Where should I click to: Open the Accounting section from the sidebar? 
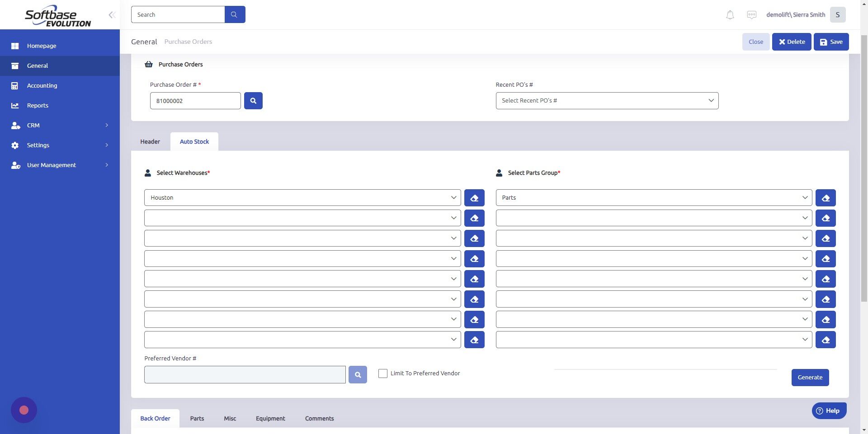coord(42,85)
